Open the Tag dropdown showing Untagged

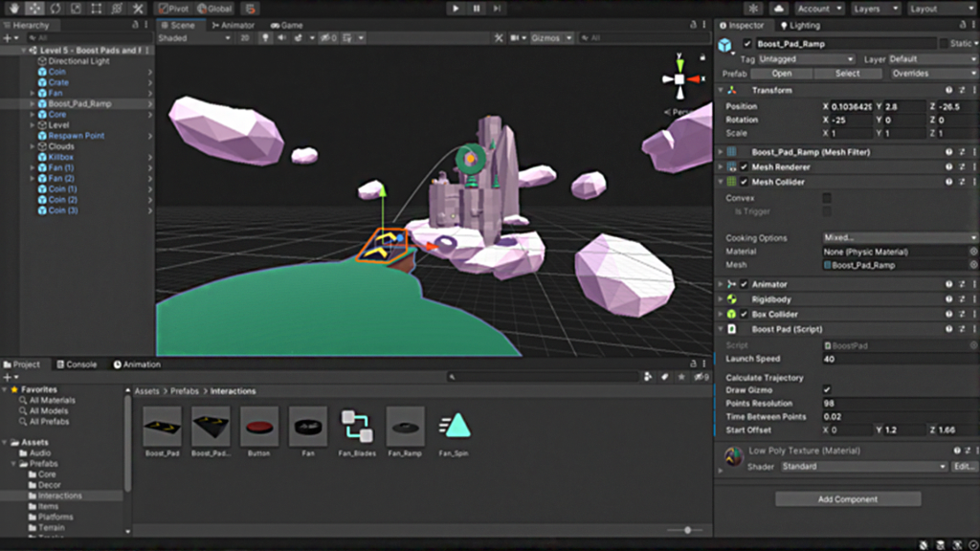(x=806, y=59)
